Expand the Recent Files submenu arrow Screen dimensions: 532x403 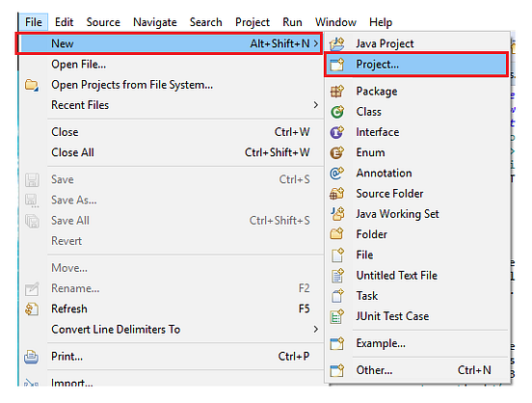[315, 105]
